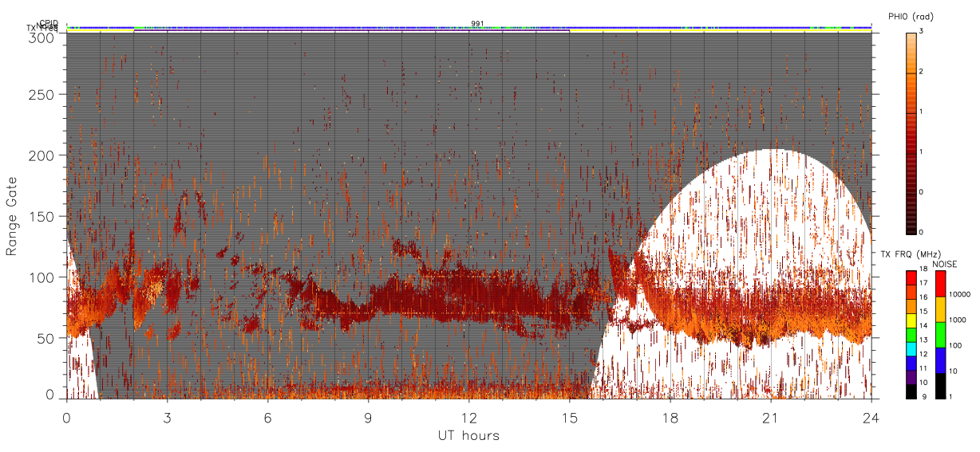Click the "Range Gate" y-axis title
980x452 pixels.
12,216
